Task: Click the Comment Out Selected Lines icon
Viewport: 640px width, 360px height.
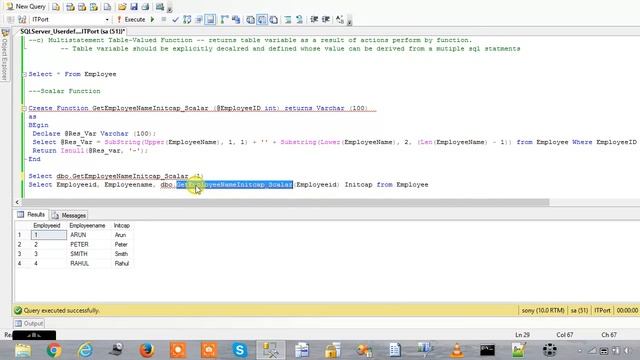Action: (288, 20)
